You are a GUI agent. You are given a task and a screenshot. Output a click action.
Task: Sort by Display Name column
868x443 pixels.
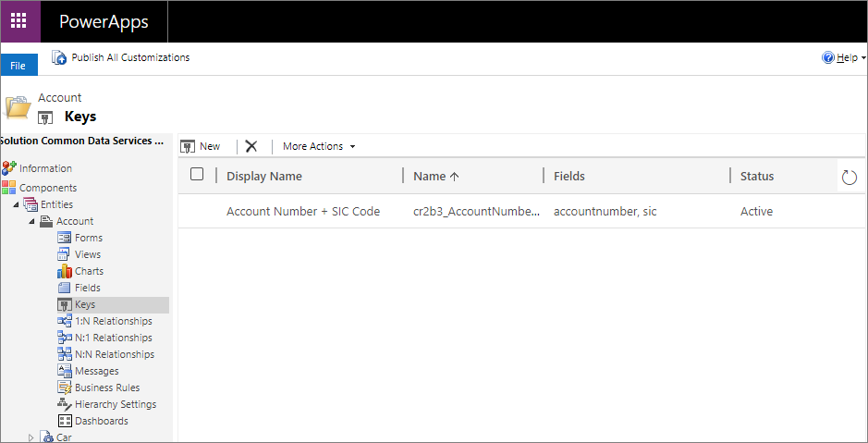click(x=264, y=176)
